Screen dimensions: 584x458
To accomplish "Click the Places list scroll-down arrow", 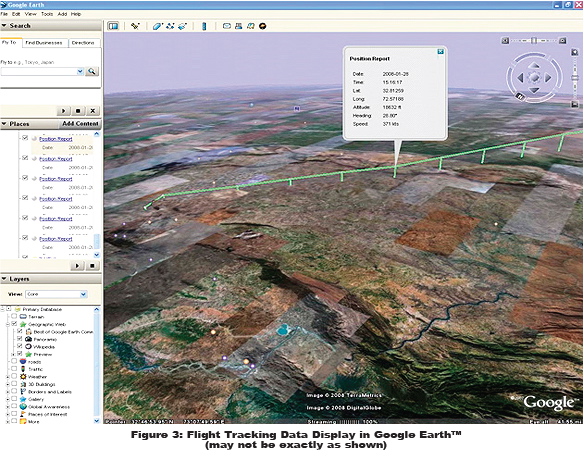I will (x=97, y=255).
